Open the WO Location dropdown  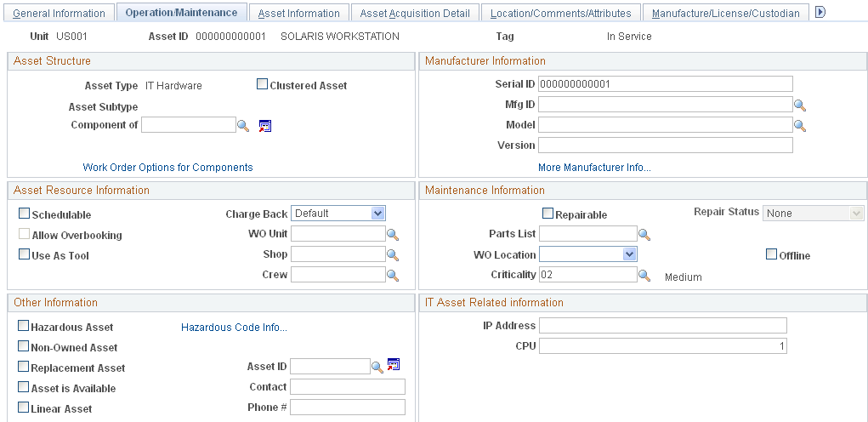point(588,254)
